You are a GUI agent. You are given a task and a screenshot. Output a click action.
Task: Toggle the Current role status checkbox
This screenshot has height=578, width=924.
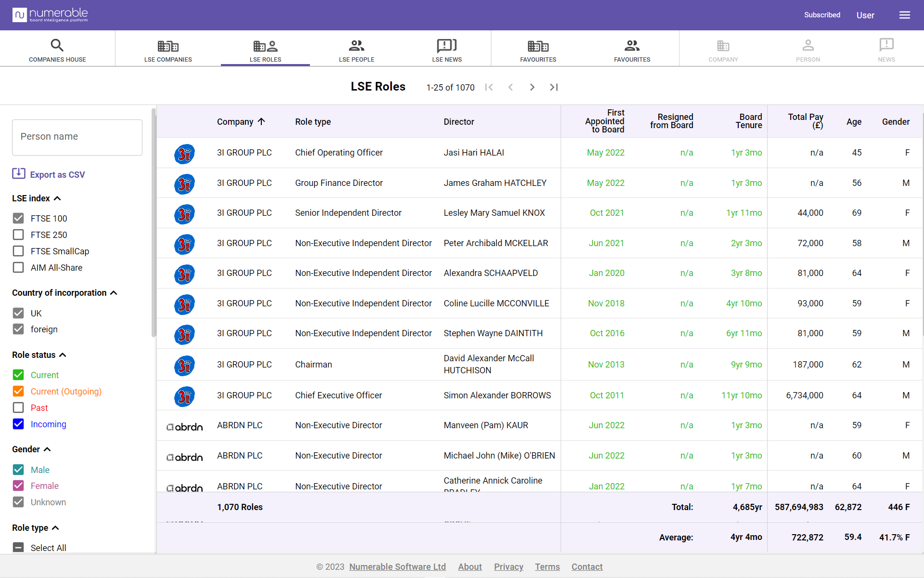click(18, 375)
